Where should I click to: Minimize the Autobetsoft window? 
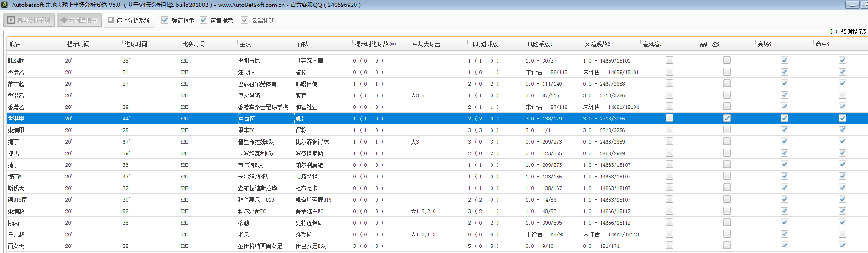(x=852, y=5)
